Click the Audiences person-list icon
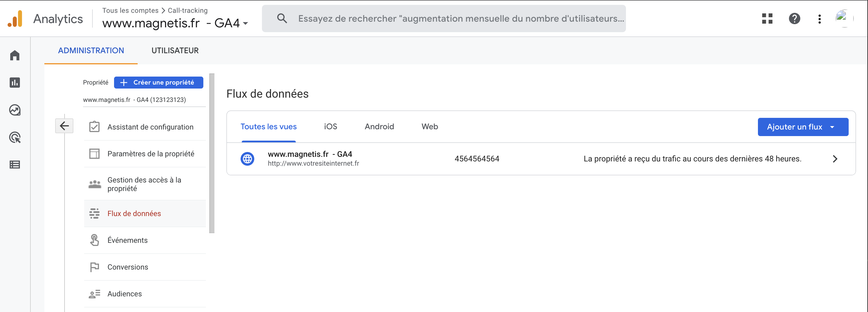This screenshot has height=312, width=868. (x=94, y=294)
